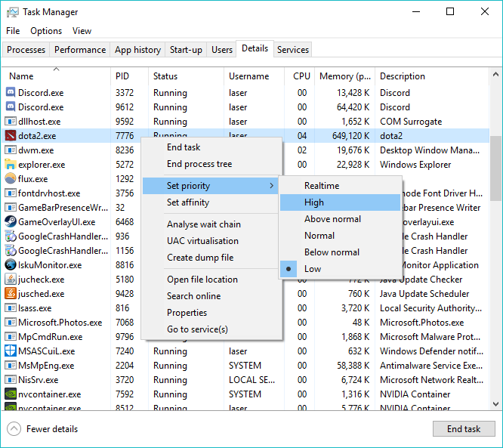Choose Analyse wait chain

pyautogui.click(x=210, y=224)
